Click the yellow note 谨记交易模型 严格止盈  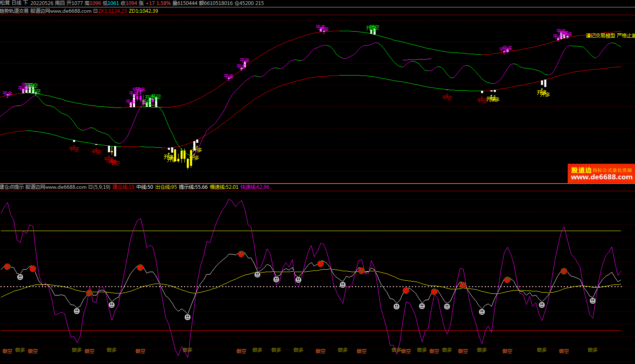610,36
